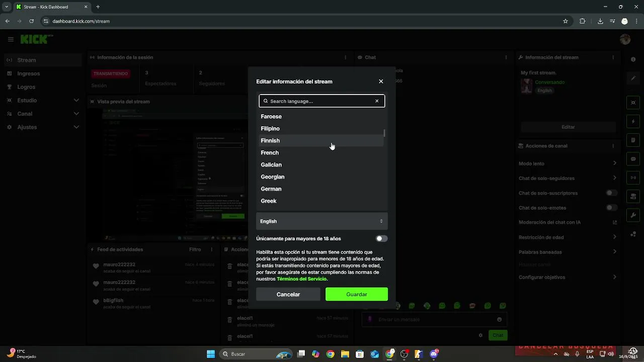Open Información de la sesión options menu
The height and width of the screenshot is (362, 644).
(x=345, y=57)
